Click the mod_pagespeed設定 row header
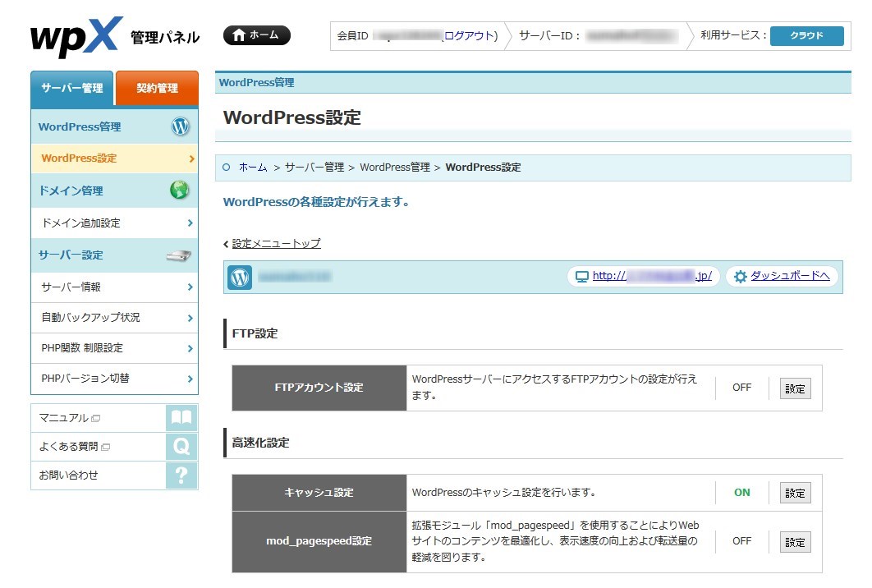 point(319,541)
